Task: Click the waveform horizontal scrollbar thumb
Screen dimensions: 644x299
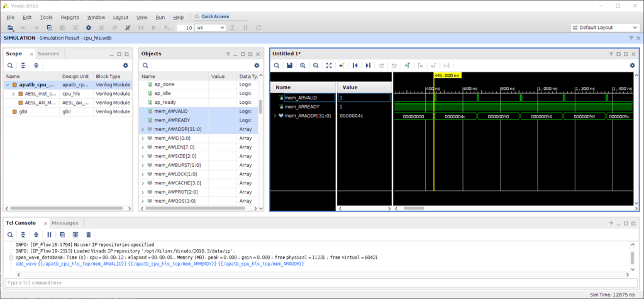Action: click(414, 208)
